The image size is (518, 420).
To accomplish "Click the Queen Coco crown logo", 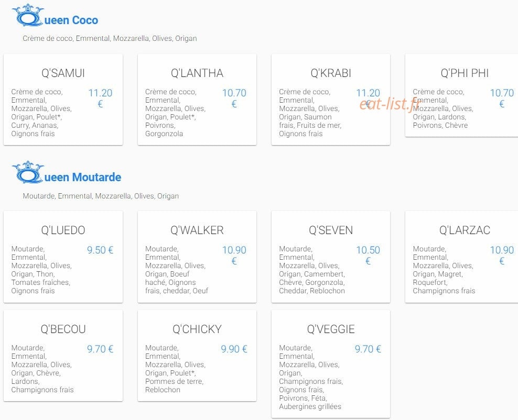I will pyautogui.click(x=28, y=15).
